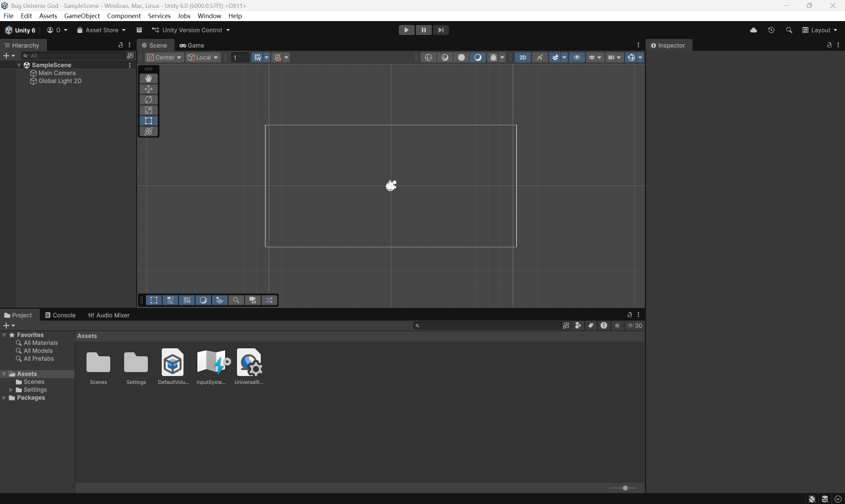Toggle scene audio mute button
The width and height of the screenshot is (845, 504).
click(x=539, y=57)
